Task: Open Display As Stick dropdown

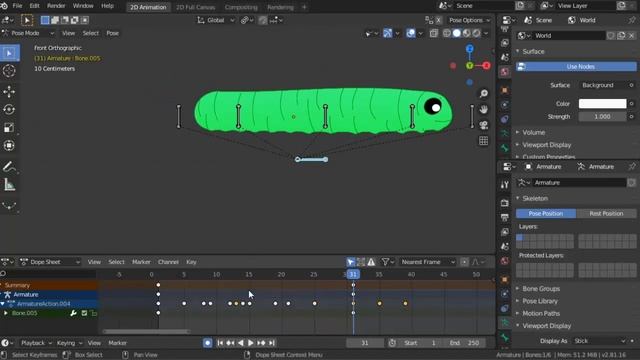Action: [x=599, y=341]
